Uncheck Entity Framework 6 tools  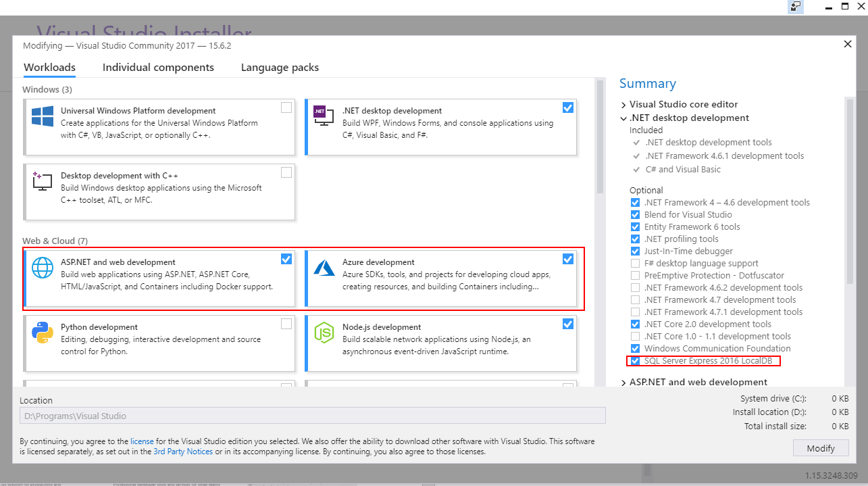click(x=635, y=227)
